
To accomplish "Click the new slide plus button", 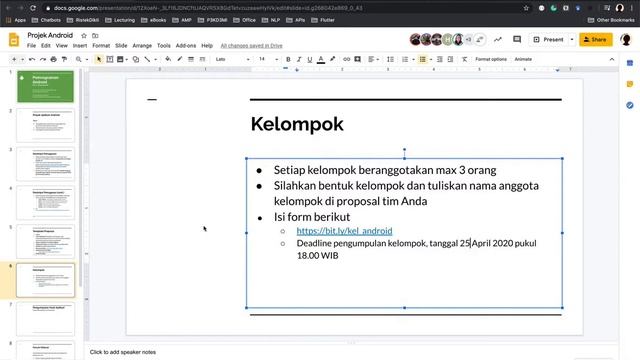I will tap(14, 60).
